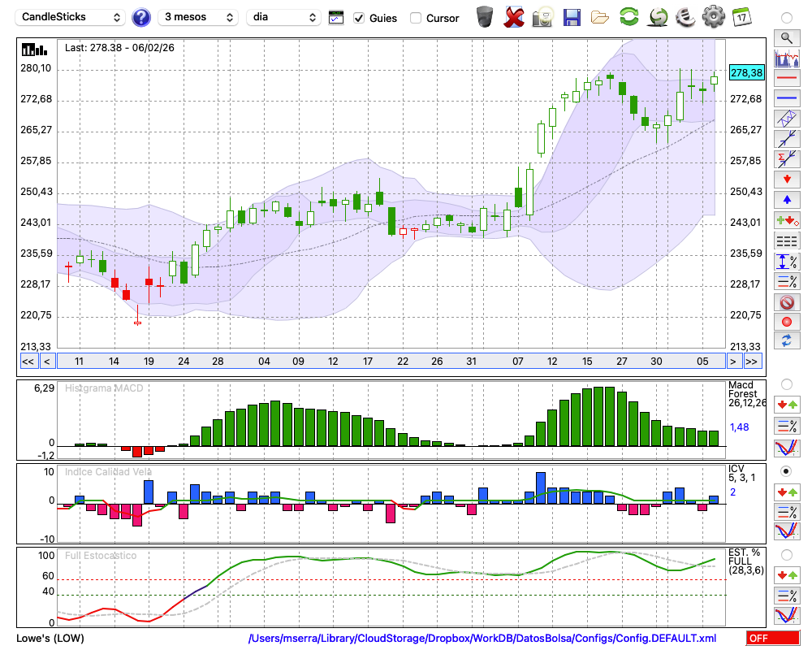Click the << jump-to-start navigation button
This screenshot has height=650, width=812.
coord(28,362)
